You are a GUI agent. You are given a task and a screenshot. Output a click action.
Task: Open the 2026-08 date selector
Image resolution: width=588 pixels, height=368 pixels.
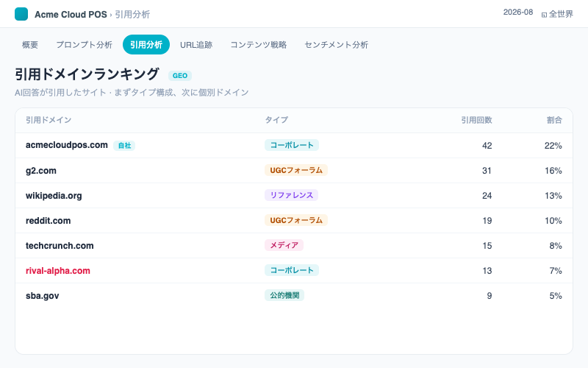tap(518, 12)
